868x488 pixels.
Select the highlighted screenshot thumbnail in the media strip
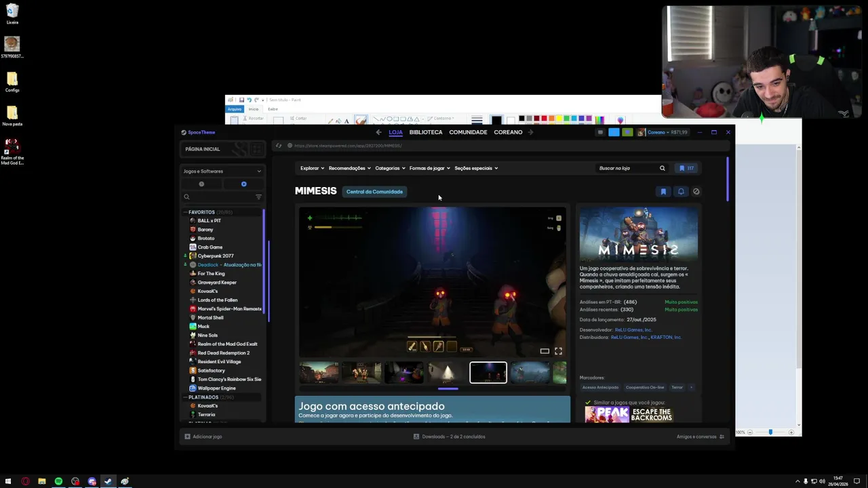[x=488, y=373]
